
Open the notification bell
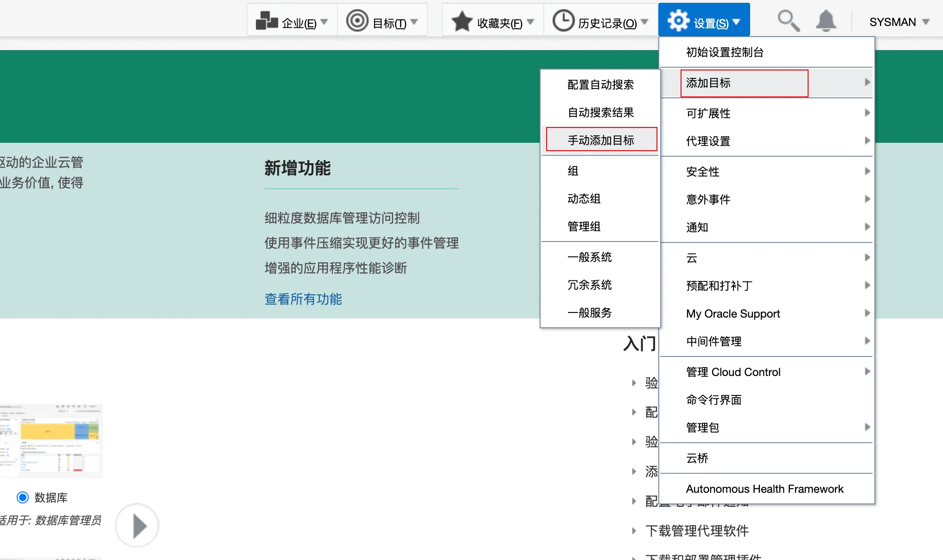pos(826,21)
